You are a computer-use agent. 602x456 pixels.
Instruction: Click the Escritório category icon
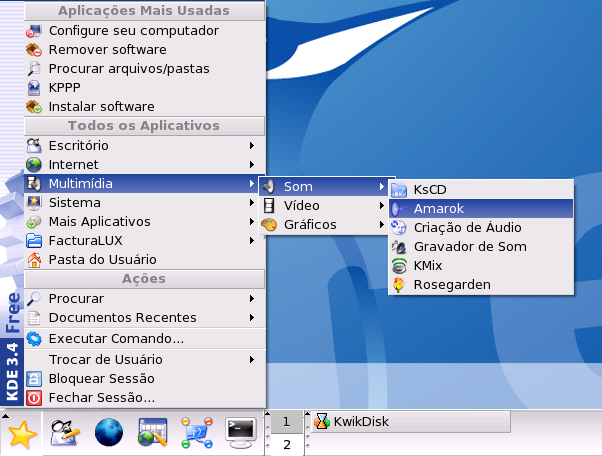coord(34,146)
